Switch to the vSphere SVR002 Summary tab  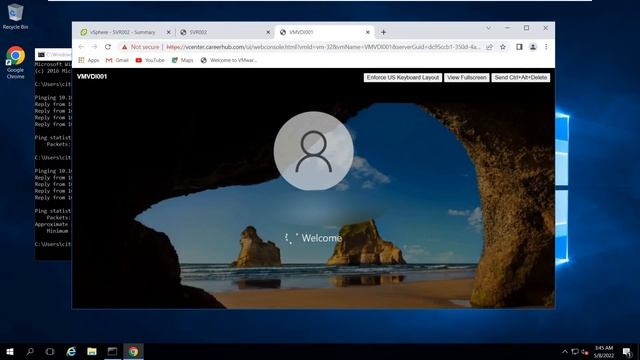pos(122,32)
